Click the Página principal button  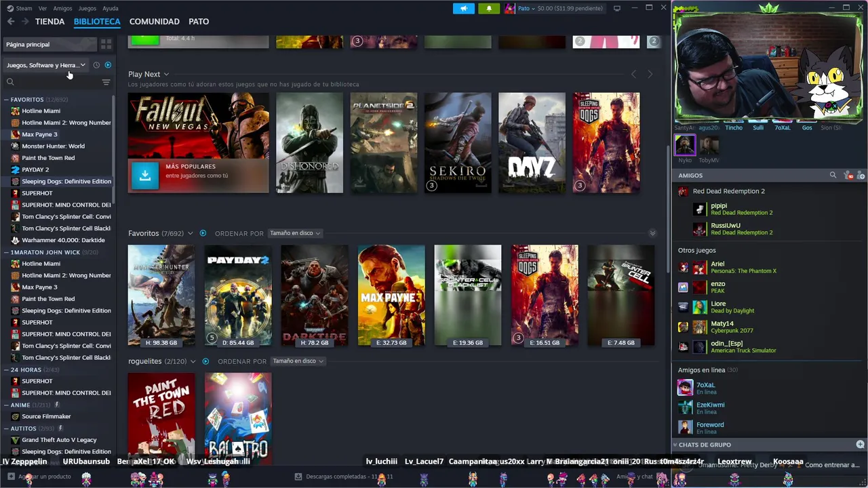pos(50,44)
